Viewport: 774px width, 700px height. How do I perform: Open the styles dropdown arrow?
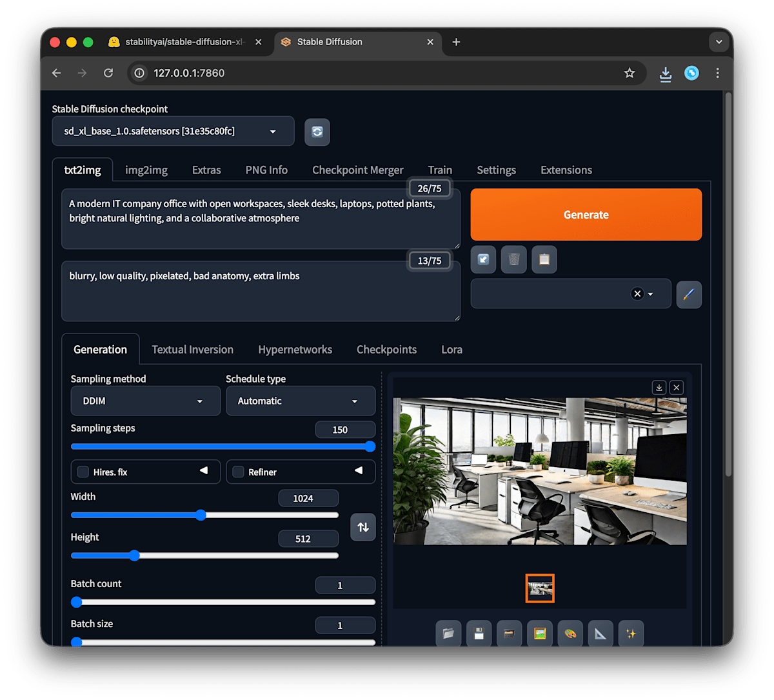(650, 294)
